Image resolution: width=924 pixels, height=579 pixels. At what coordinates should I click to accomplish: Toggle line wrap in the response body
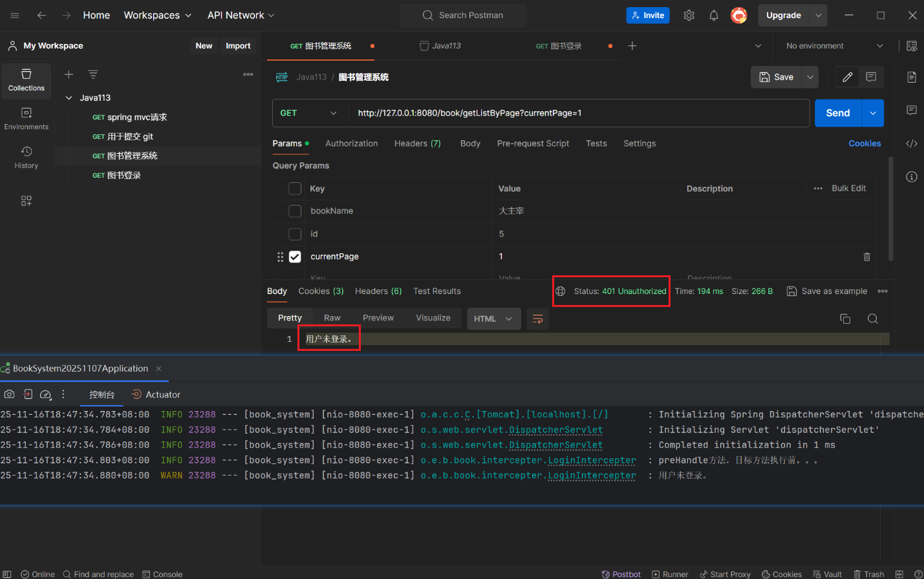(x=537, y=319)
